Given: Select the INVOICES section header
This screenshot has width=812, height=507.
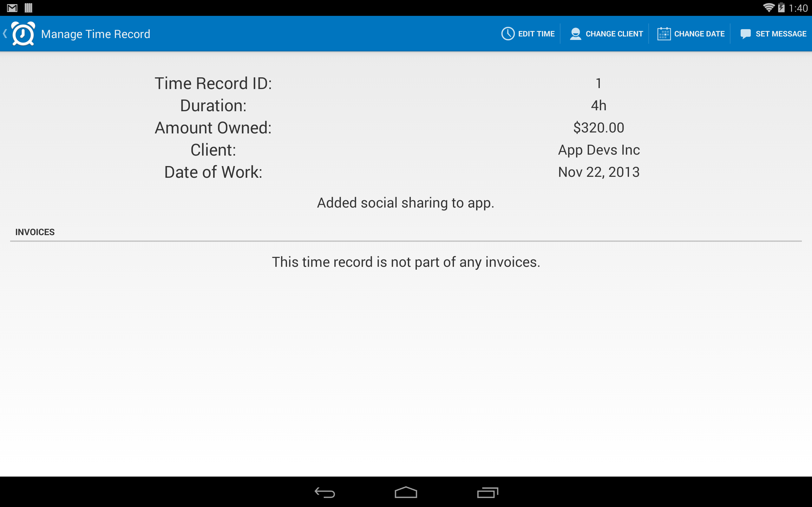Looking at the screenshot, I should click(x=35, y=232).
